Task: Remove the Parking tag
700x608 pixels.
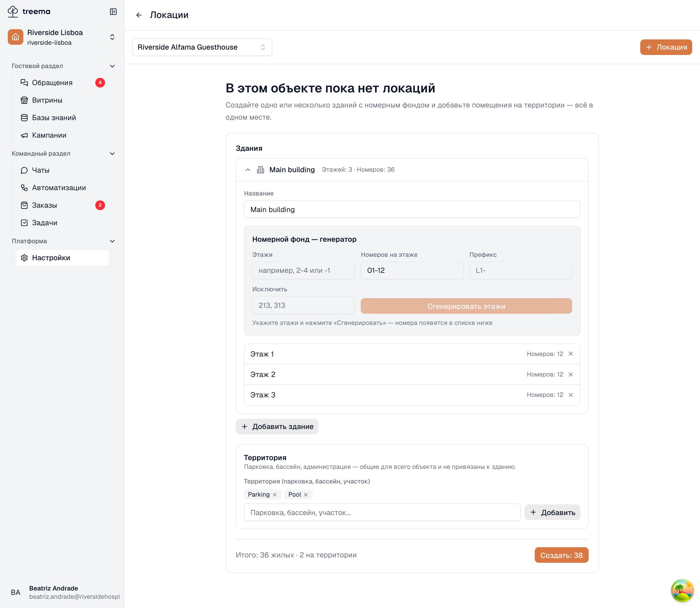Action: [x=275, y=495]
